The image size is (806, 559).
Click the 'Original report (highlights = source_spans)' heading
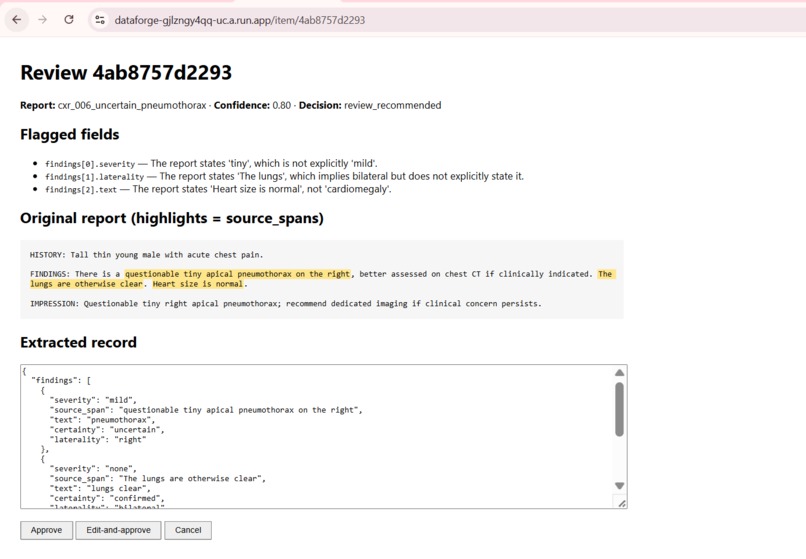[172, 219]
